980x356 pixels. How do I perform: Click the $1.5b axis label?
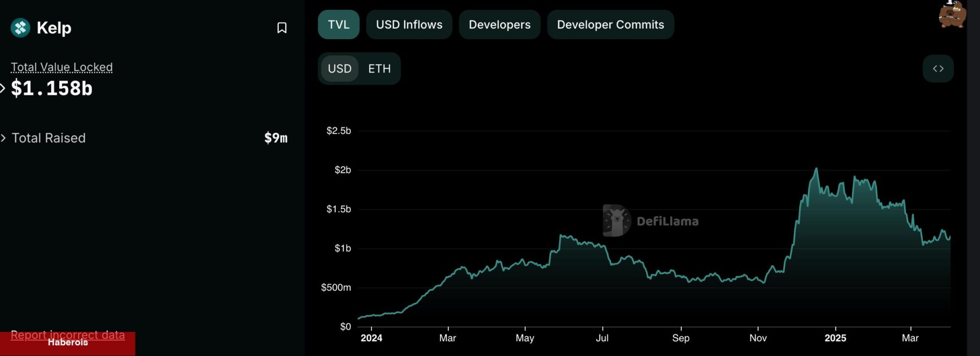[339, 209]
